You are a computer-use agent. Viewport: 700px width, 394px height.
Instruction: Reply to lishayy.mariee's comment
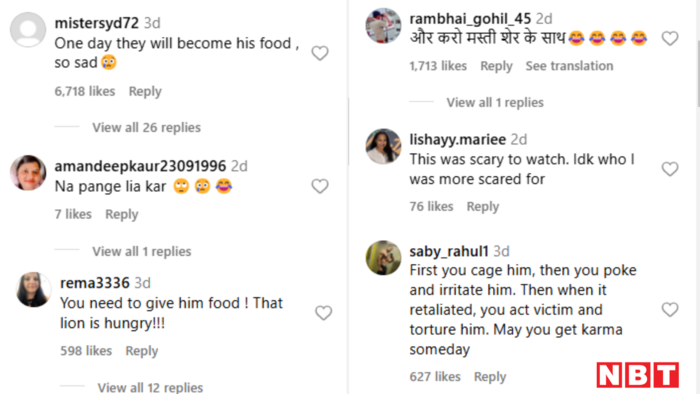[x=483, y=207]
